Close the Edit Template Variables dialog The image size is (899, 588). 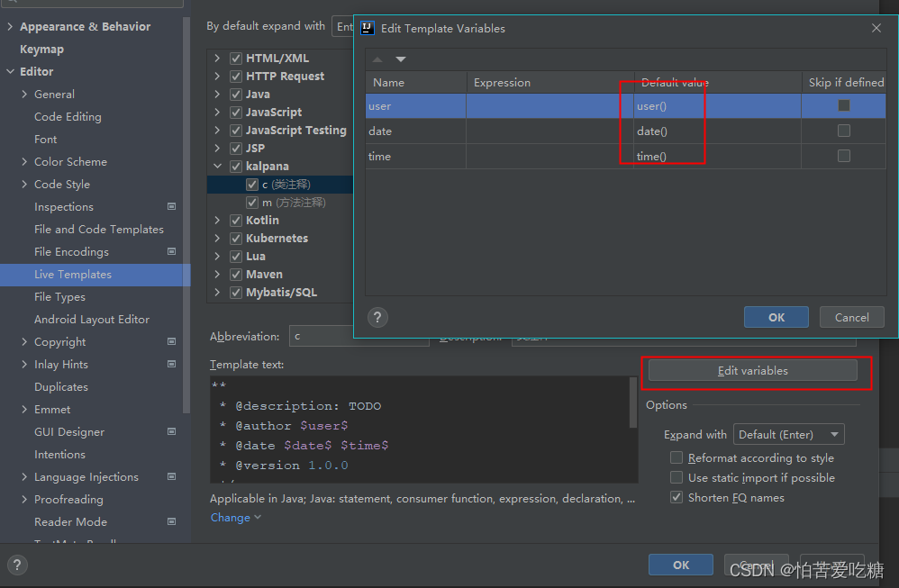click(876, 28)
